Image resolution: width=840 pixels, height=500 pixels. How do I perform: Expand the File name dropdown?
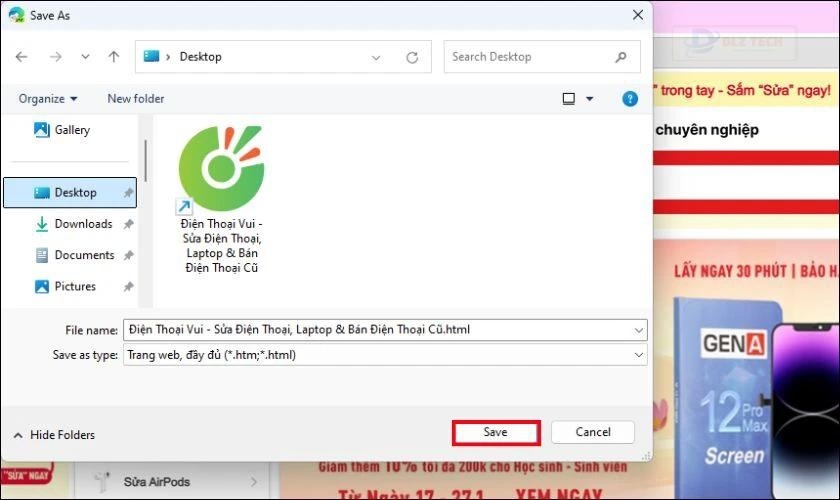pos(639,330)
